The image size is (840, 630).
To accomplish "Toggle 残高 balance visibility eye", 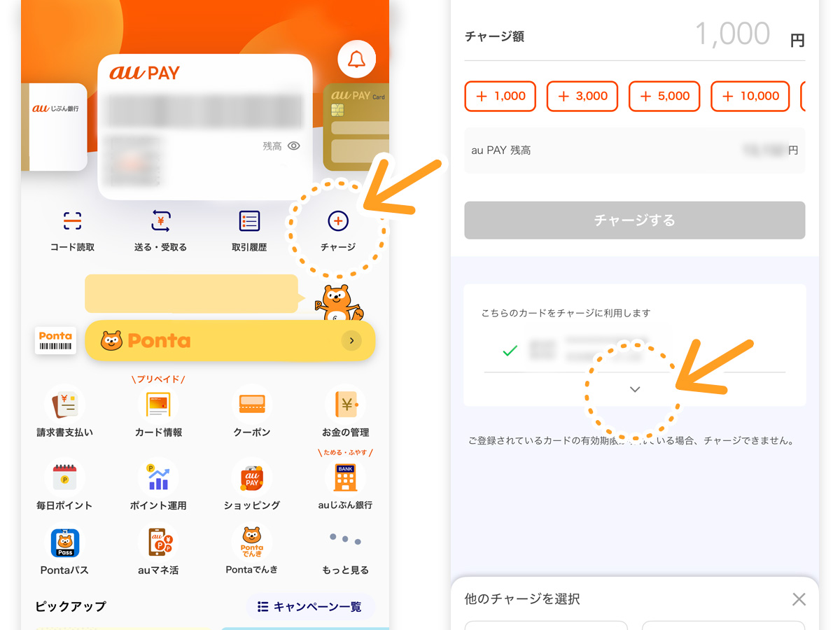I will tap(294, 146).
